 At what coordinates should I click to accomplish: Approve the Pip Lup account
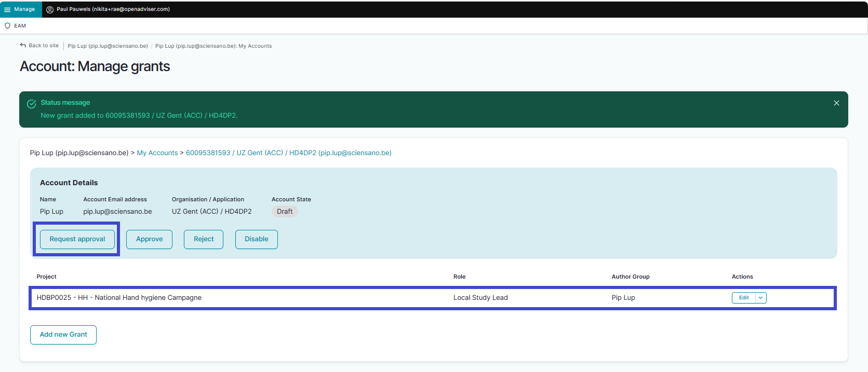point(149,239)
